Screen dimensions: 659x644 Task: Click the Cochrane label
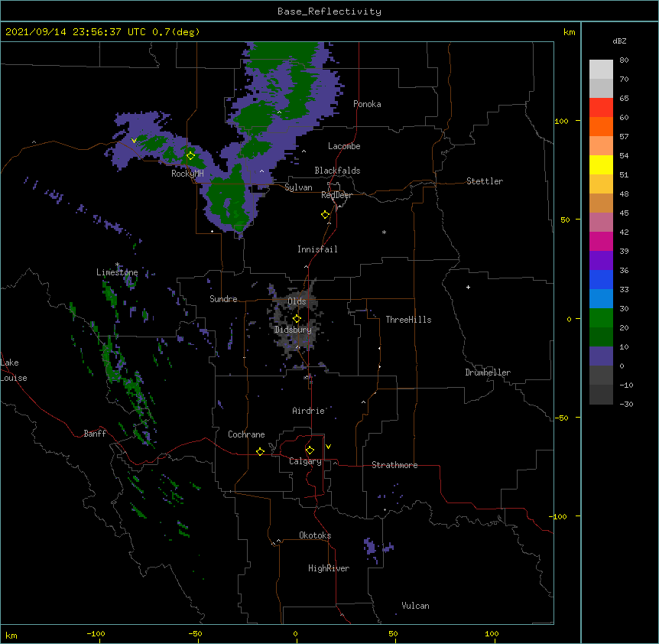(246, 434)
